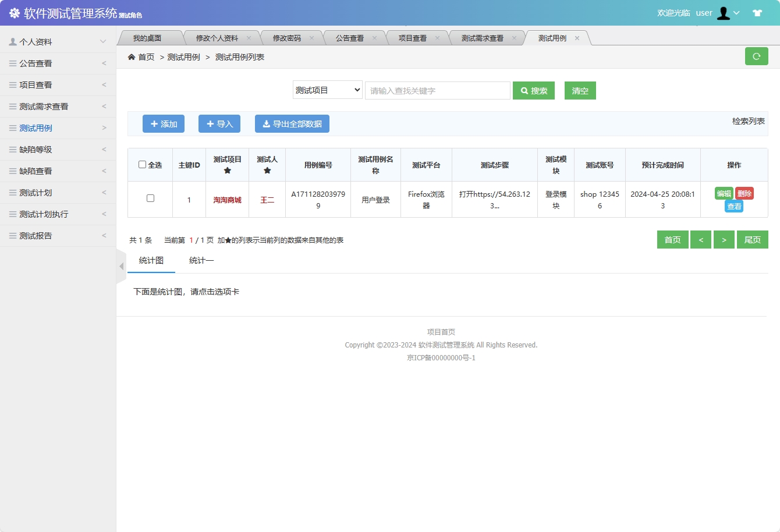Open the user avatar menu at top right
Screen dimensions: 780x532
pyautogui.click(x=724, y=12)
